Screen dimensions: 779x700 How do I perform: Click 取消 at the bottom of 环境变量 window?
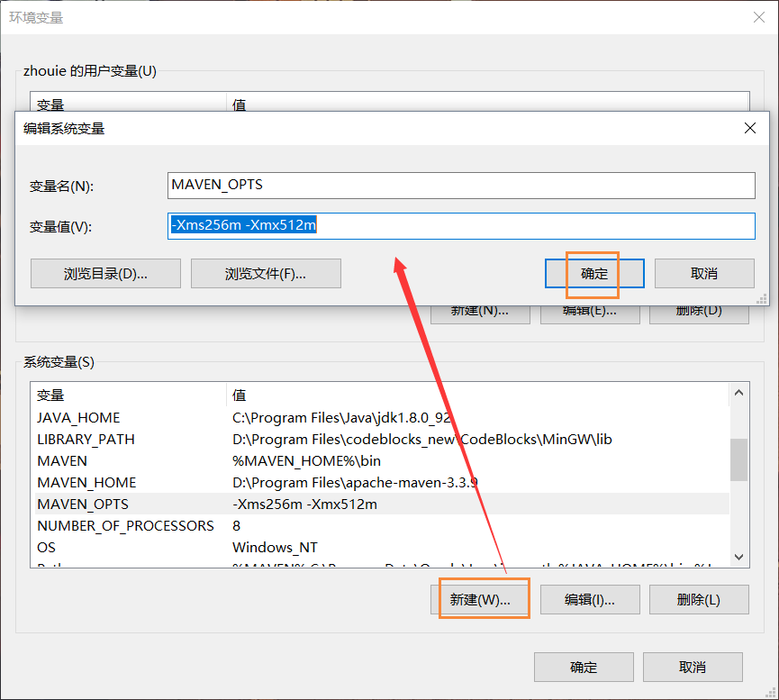(693, 668)
